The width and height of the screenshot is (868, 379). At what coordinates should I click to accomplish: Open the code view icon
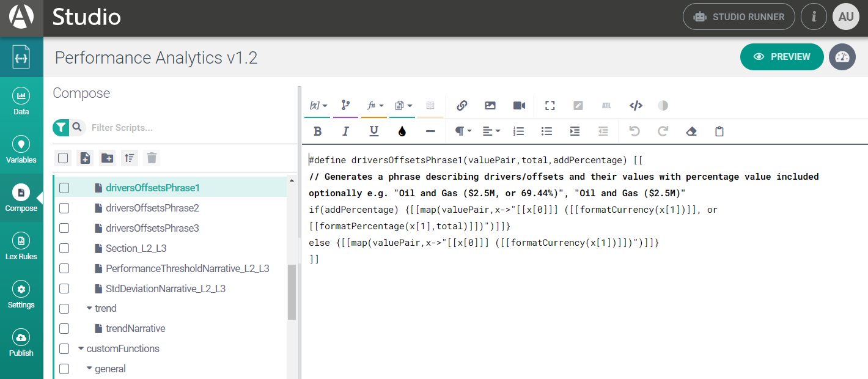(636, 105)
